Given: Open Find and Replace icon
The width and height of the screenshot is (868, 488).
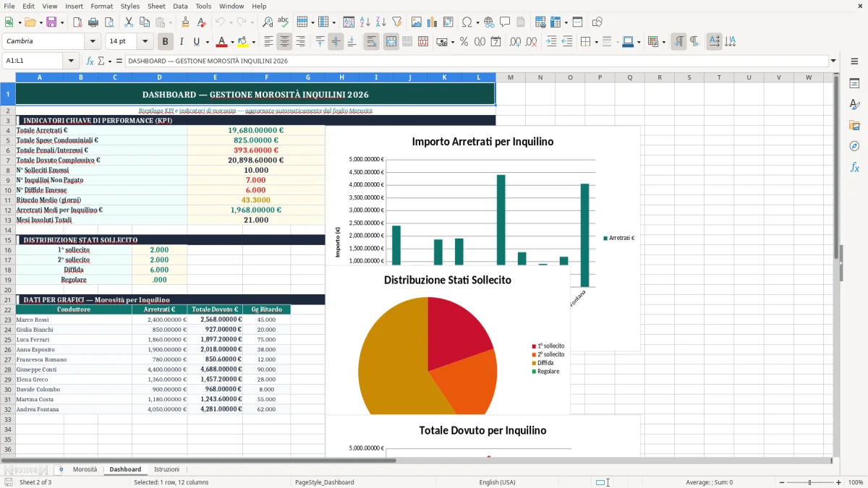Looking at the screenshot, I should coord(268,22).
